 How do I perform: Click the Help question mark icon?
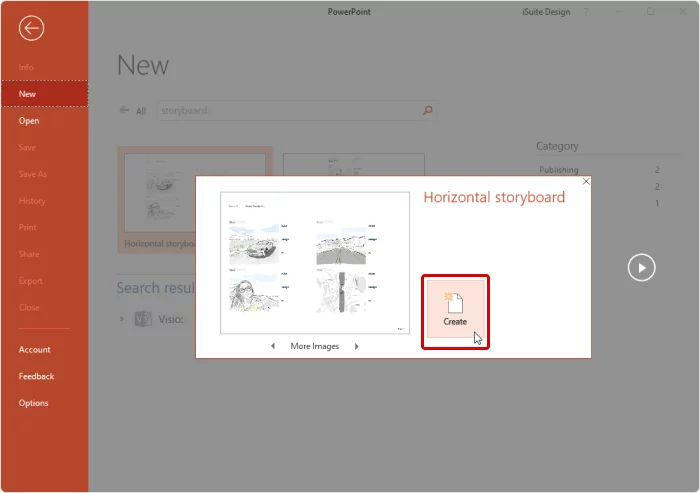point(586,12)
